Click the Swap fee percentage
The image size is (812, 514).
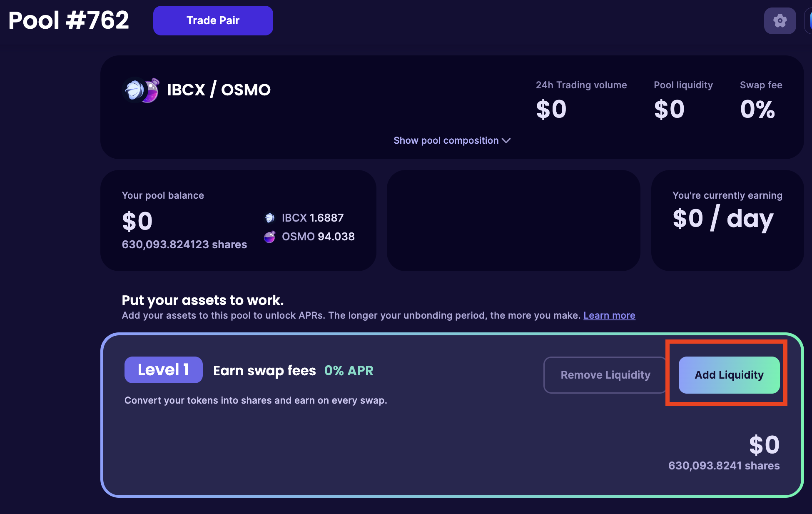[x=757, y=110]
